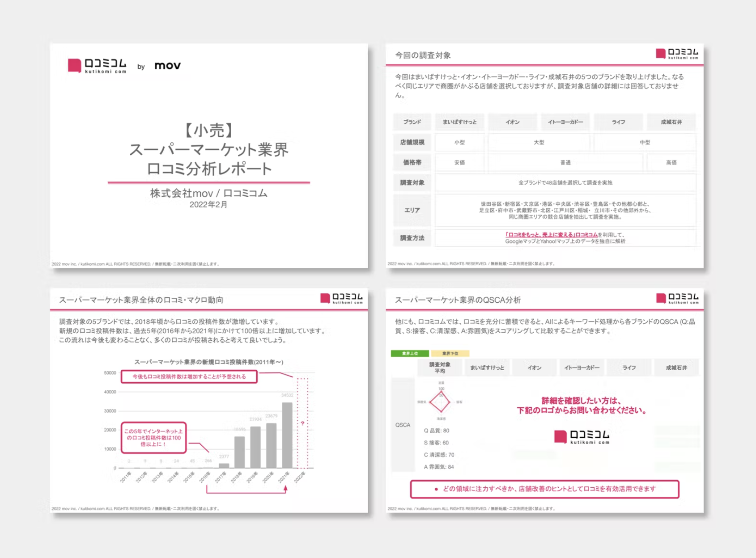Click the top-right logo on the QSCA分析 slide
Viewport: 756px width, 558px height.
click(677, 298)
